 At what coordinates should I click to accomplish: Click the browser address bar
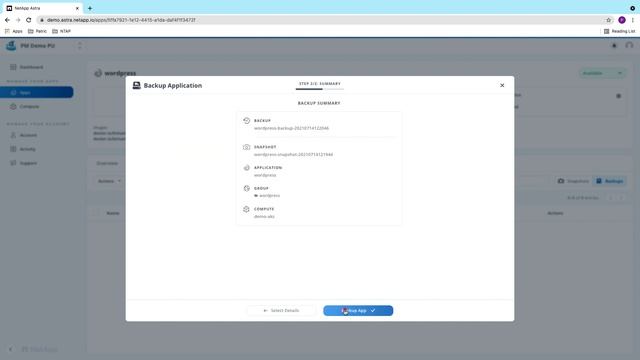(x=320, y=20)
